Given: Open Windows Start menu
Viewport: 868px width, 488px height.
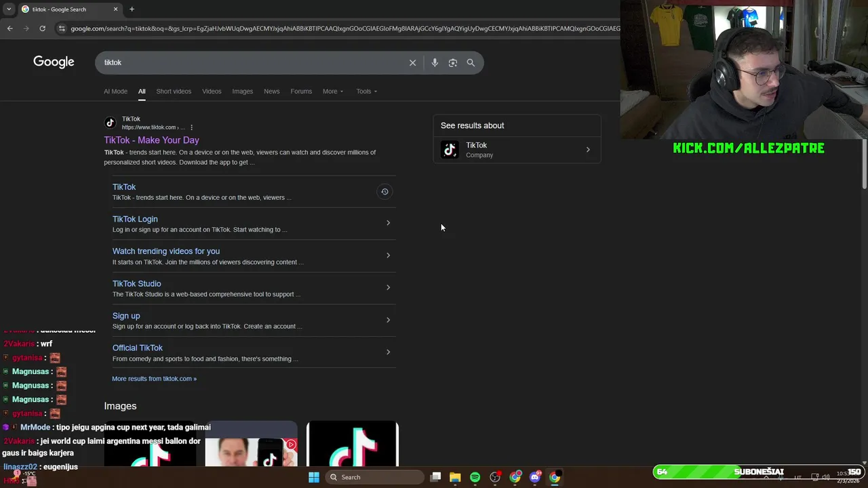Looking at the screenshot, I should (x=313, y=477).
